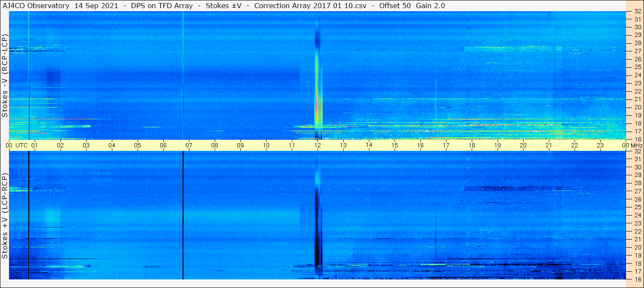
Task: Click the 'AJ4CO Observatory' title text
Action: click(x=36, y=6)
